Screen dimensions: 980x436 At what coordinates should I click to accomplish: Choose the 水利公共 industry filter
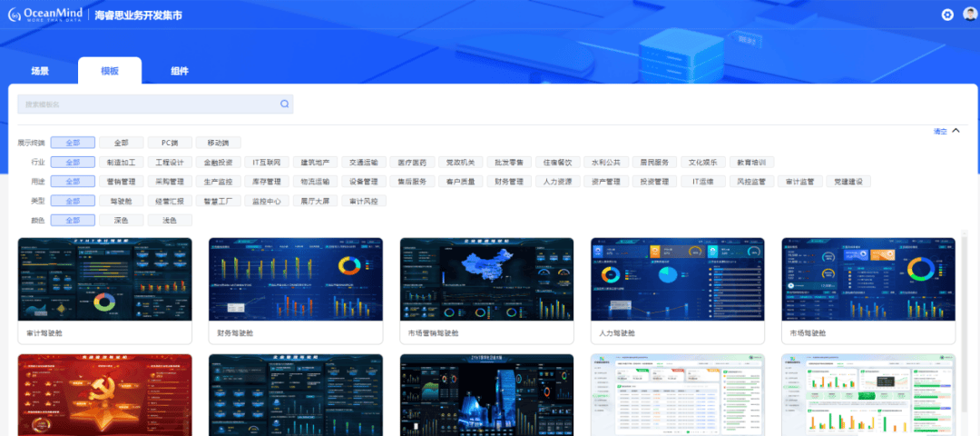tap(606, 162)
